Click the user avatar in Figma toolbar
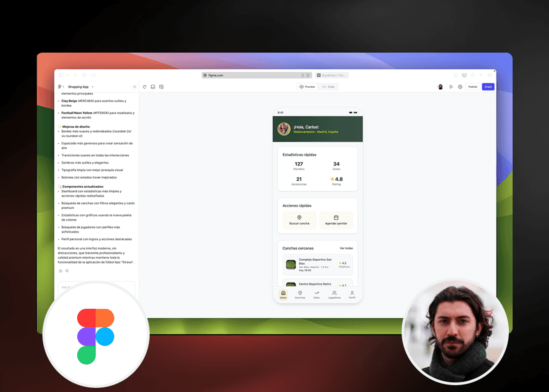 pos(440,87)
